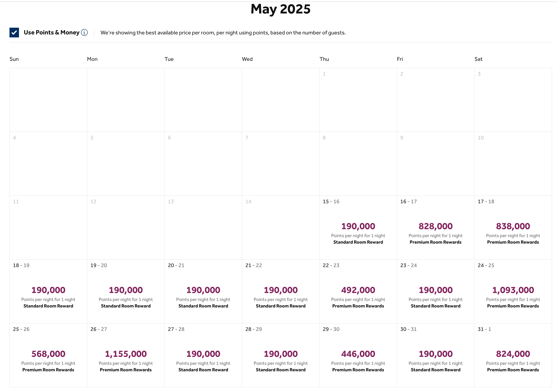
Task: Select the May 19-20 calendar cell
Action: (x=125, y=292)
